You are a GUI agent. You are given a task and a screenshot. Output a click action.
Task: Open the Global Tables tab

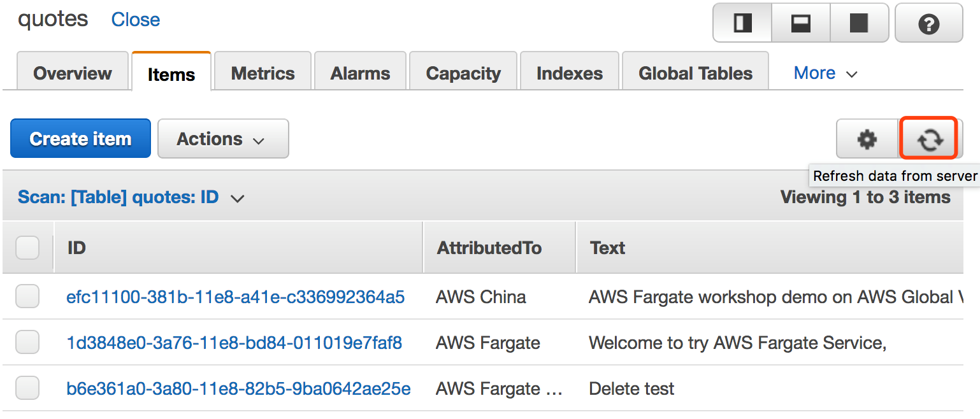coord(695,73)
